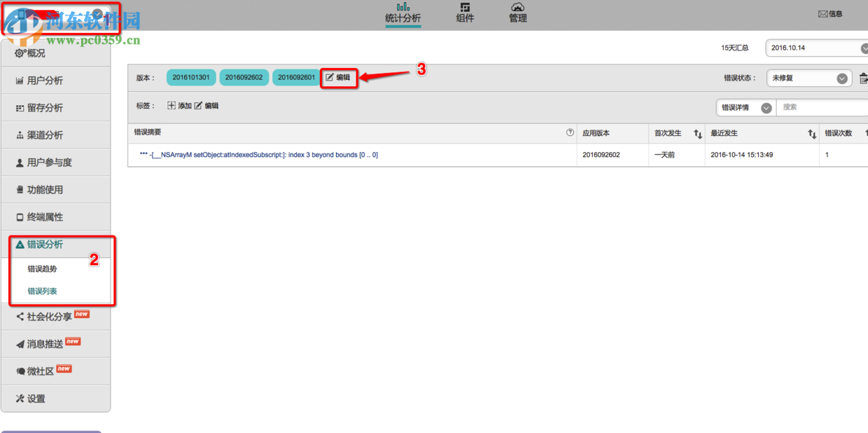Sort by 最近发生 column arrows

pyautogui.click(x=812, y=134)
